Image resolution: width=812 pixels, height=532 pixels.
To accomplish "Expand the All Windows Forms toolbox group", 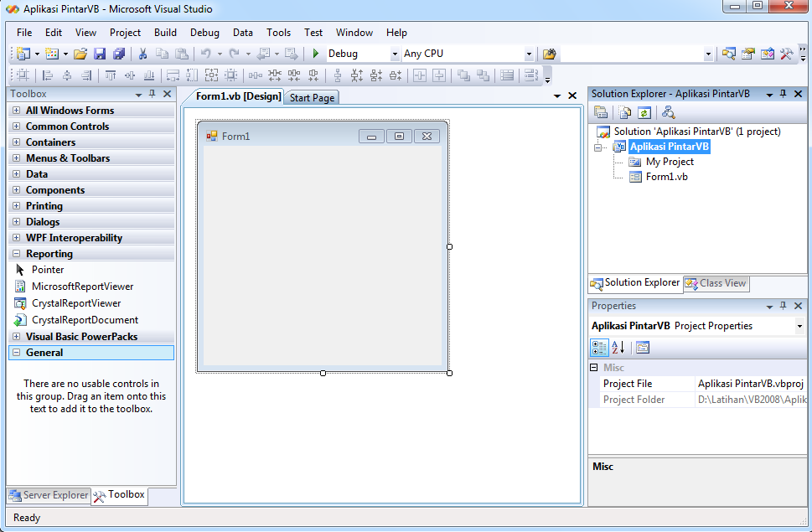I will pyautogui.click(x=17, y=111).
